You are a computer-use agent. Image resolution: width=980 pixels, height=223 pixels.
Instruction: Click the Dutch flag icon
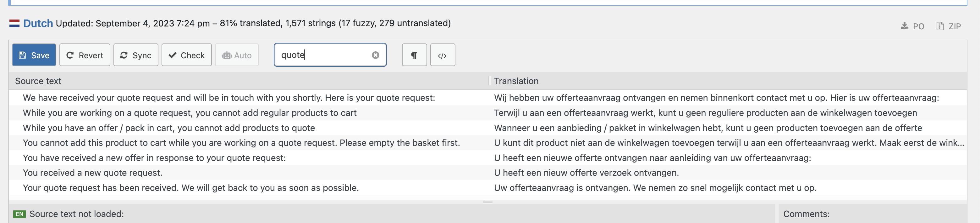14,23
